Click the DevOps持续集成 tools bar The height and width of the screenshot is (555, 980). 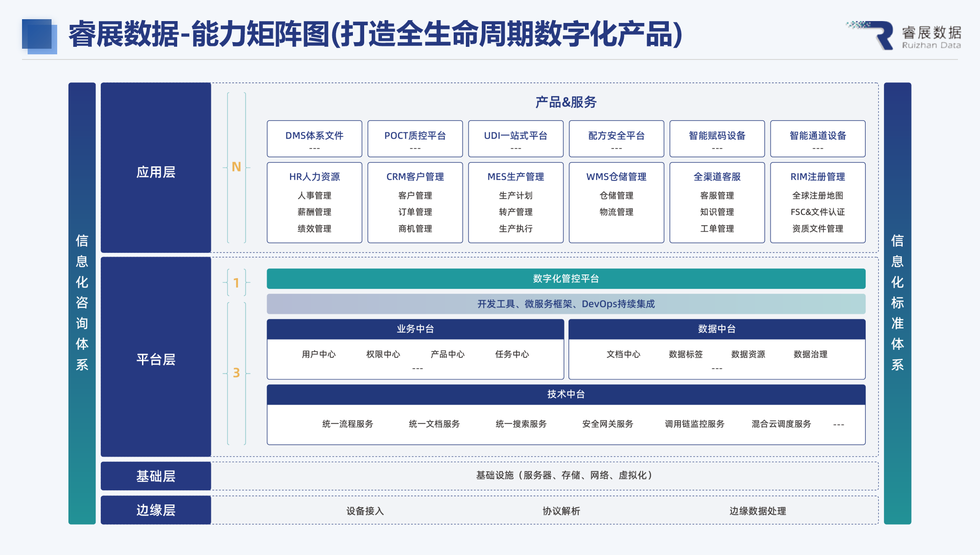pos(566,304)
